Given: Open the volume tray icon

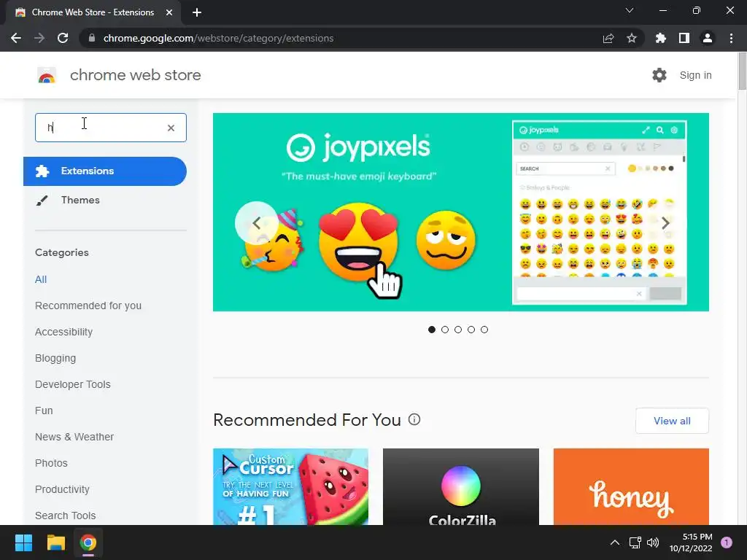Looking at the screenshot, I should tap(653, 542).
